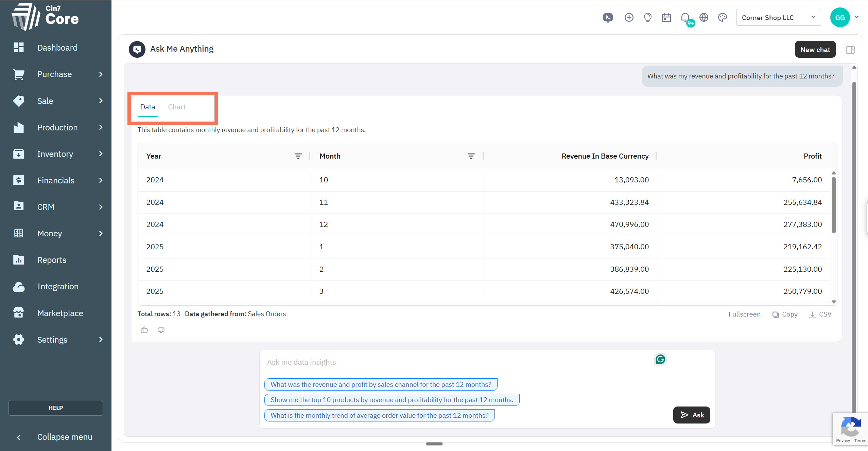Select the sales channel revenue suggestion

(x=381, y=384)
